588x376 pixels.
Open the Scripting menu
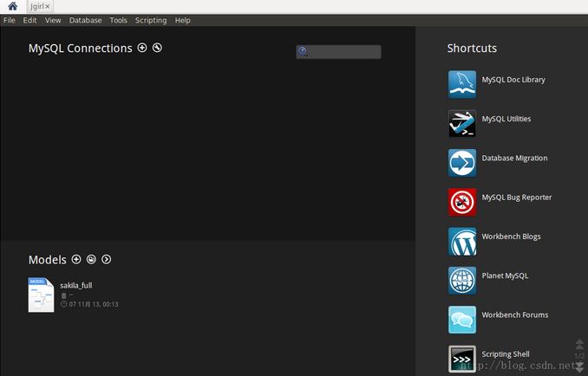(x=150, y=20)
